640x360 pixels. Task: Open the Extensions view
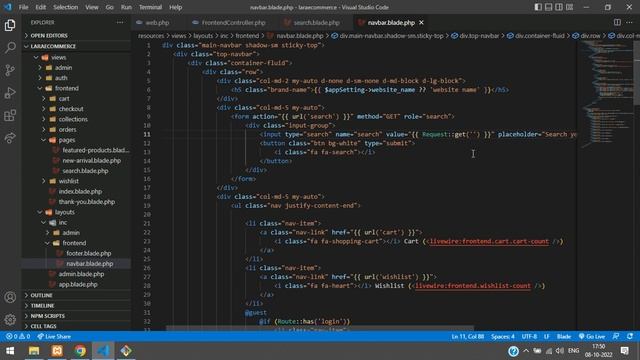pyautogui.click(x=10, y=116)
